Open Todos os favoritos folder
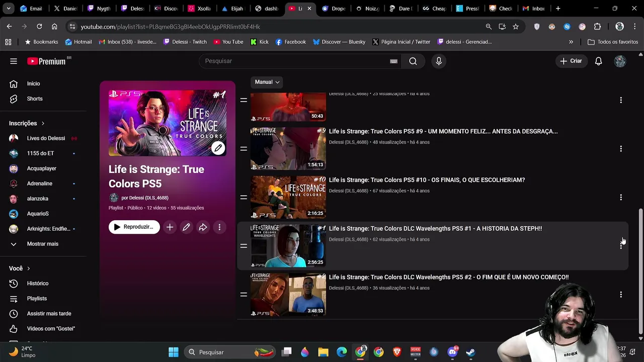Viewport: 644px width, 362px height. 613,42
